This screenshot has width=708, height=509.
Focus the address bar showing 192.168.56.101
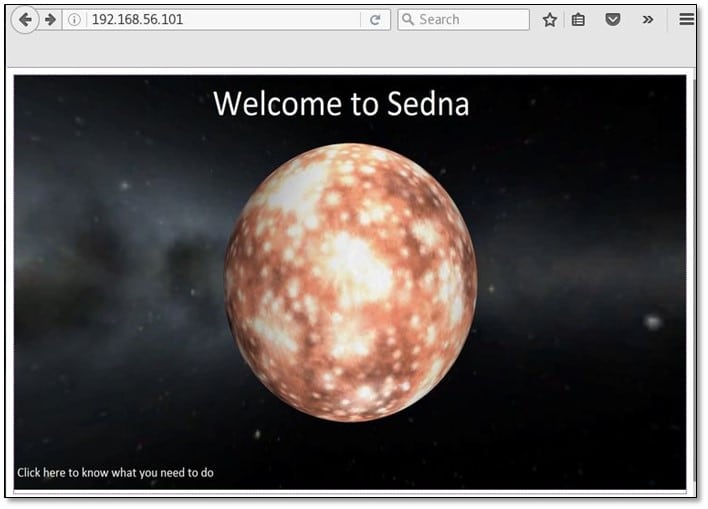(x=220, y=20)
